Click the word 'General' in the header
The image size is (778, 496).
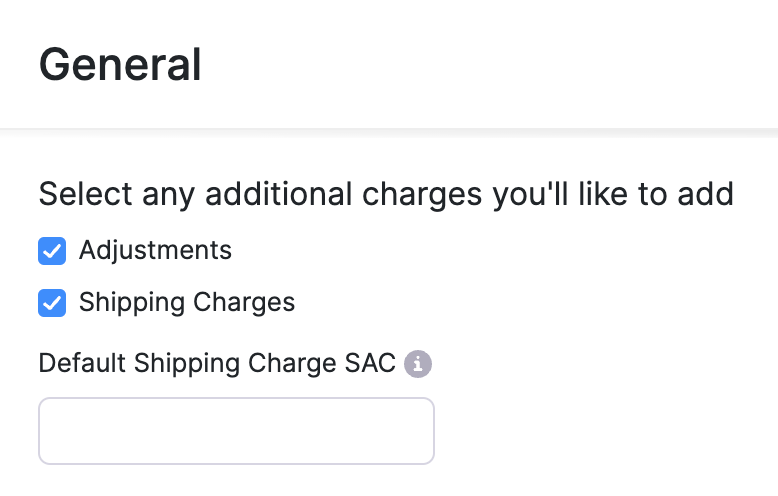point(120,65)
